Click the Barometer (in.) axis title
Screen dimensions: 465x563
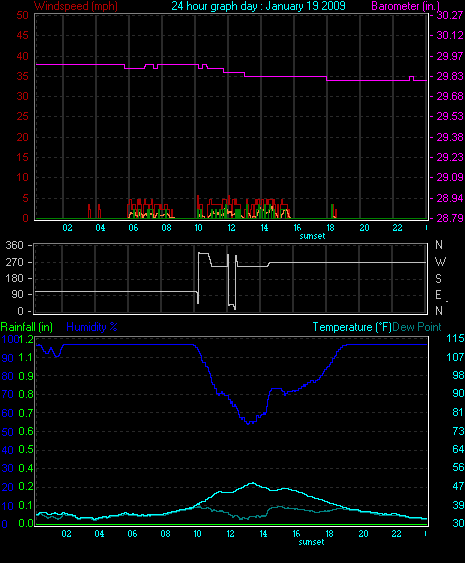click(406, 6)
